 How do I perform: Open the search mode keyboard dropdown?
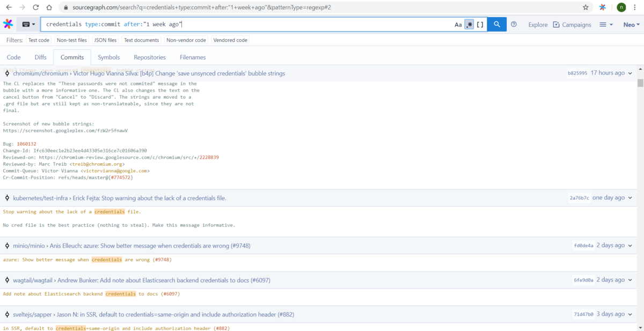pos(28,24)
